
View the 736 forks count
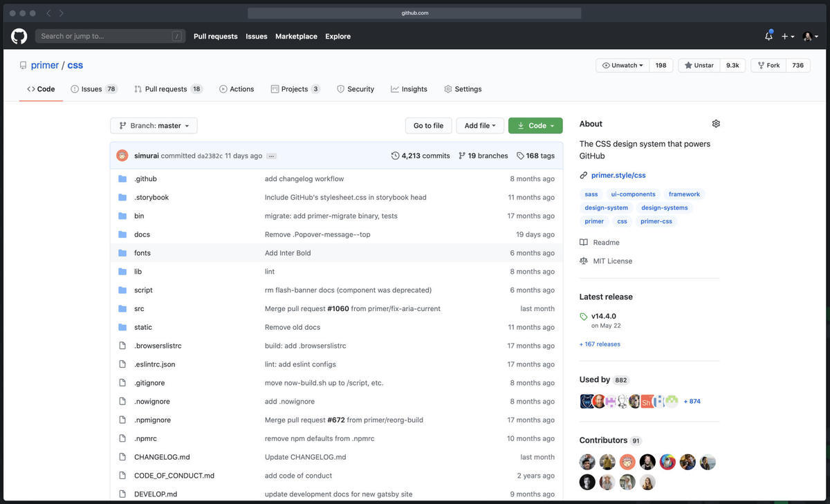[798, 66]
